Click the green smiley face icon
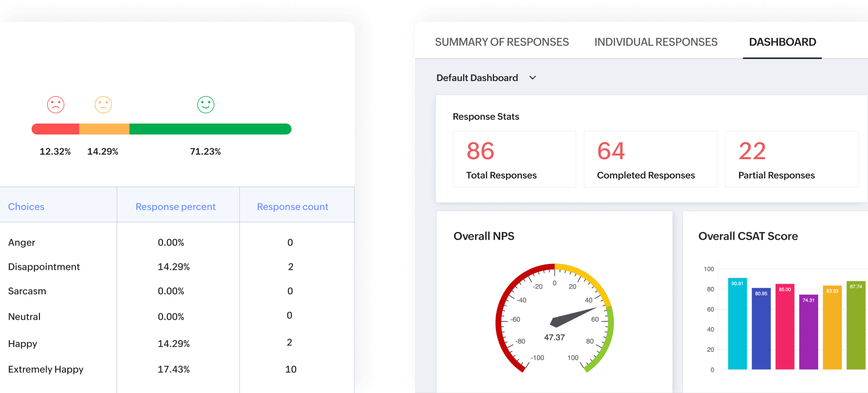The width and height of the screenshot is (868, 393). point(206,105)
